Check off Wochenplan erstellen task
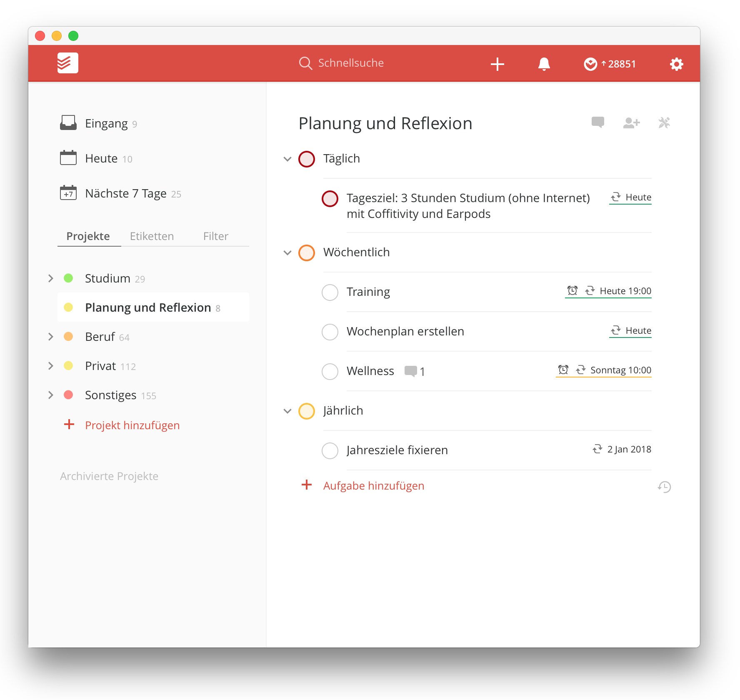Image resolution: width=740 pixels, height=700 pixels. pos(330,332)
